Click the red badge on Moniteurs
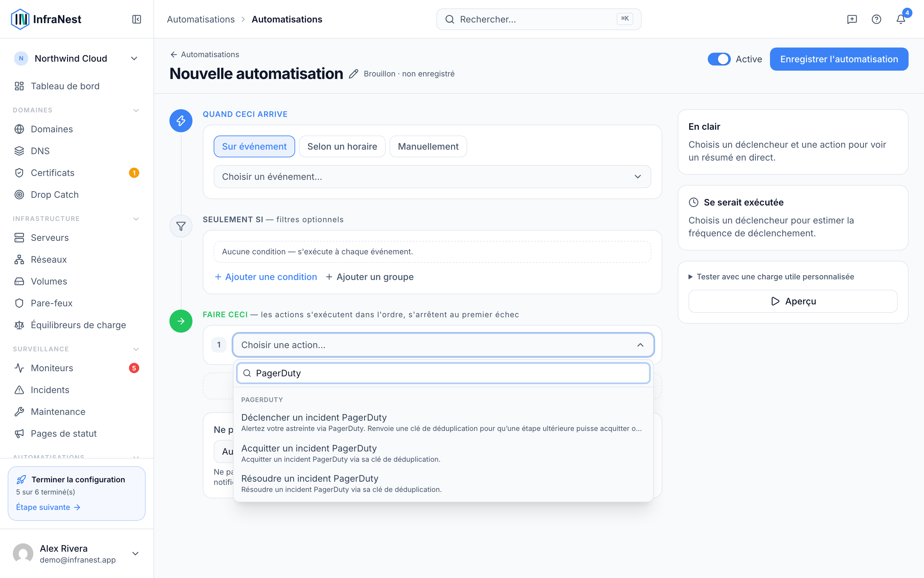924x578 pixels. coord(134,368)
